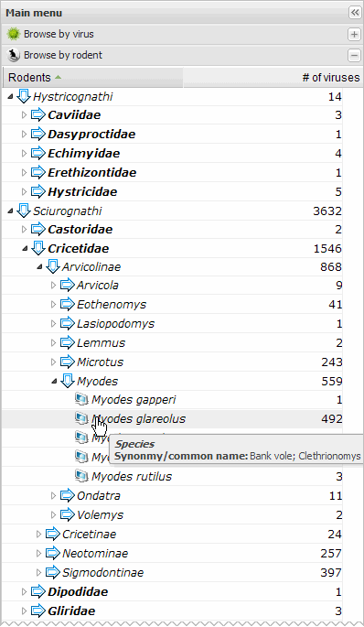Collapse the Main menu panel with double chevron
364x627 pixels.
pyautogui.click(x=355, y=13)
